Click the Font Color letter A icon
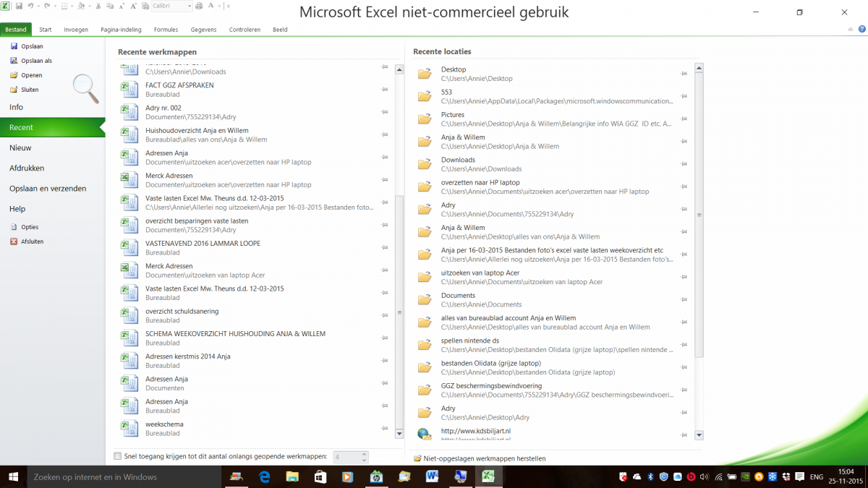Screen dimensions: 868x488 click(x=210, y=6)
